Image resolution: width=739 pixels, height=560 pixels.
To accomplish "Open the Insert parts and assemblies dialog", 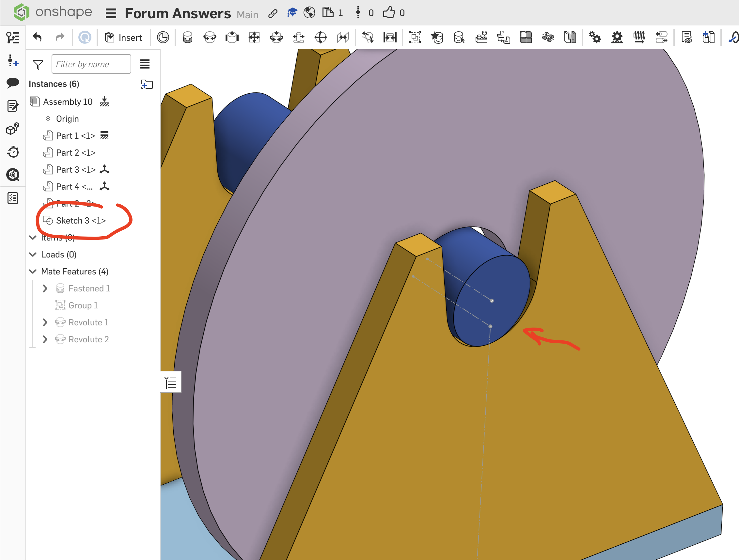I will [124, 38].
